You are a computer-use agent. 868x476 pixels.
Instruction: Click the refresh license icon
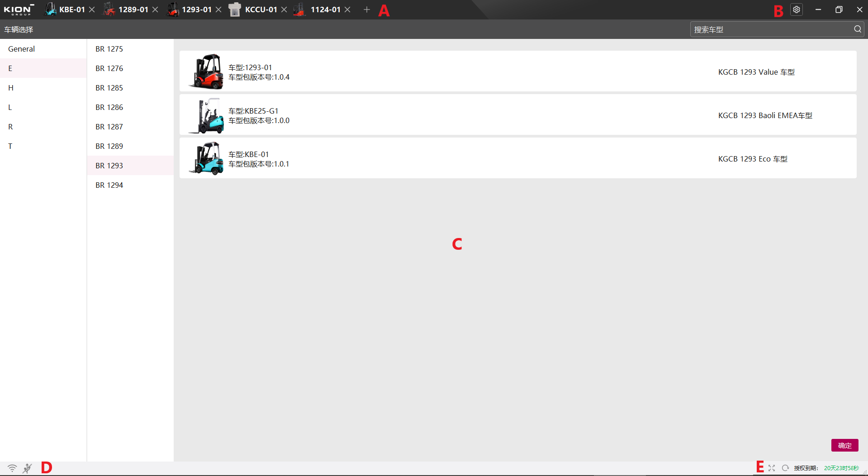pos(785,468)
